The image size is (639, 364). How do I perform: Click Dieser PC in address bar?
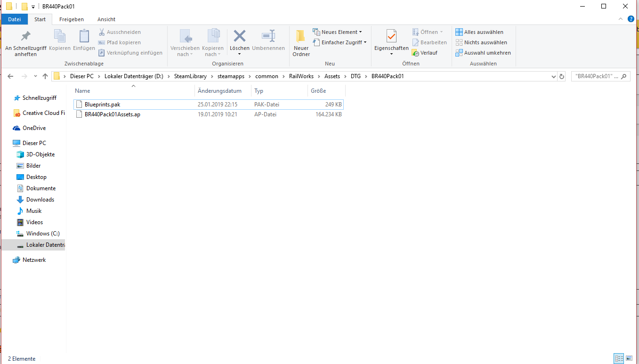82,76
